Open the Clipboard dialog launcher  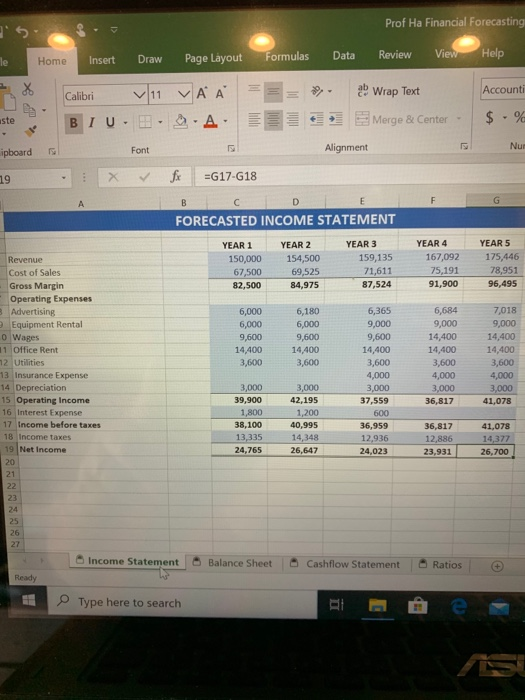52,152
